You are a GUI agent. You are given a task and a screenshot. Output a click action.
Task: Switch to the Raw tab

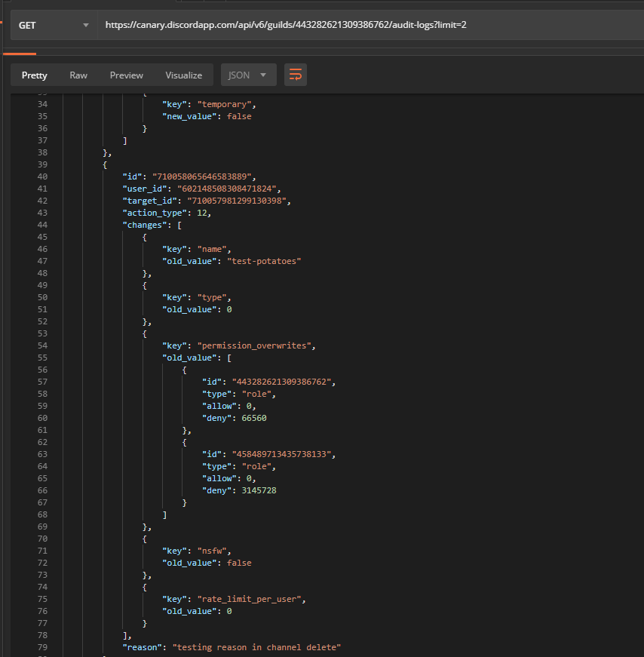(78, 75)
